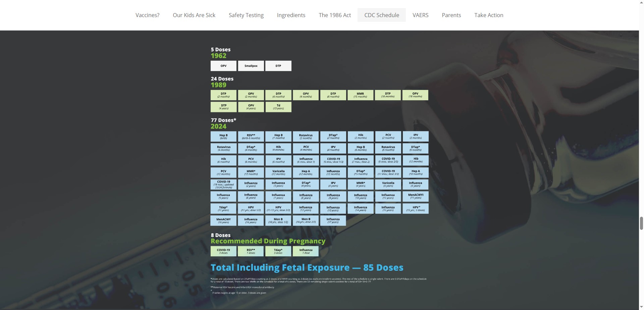This screenshot has height=310, width=644.
Task: Click the Td (15 years) tile
Action: (x=278, y=107)
